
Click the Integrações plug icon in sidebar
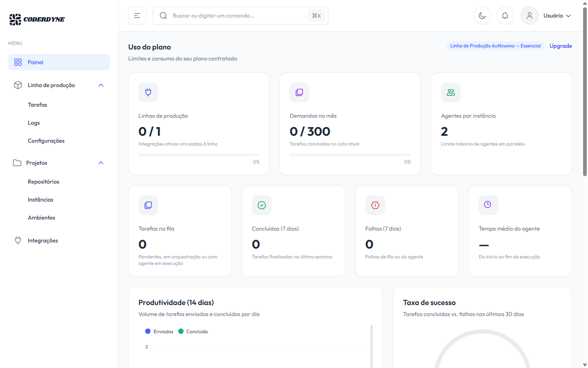point(18,240)
